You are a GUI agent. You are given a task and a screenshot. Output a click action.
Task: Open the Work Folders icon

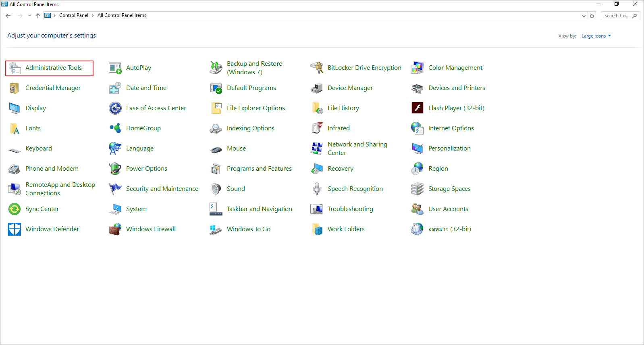click(317, 229)
